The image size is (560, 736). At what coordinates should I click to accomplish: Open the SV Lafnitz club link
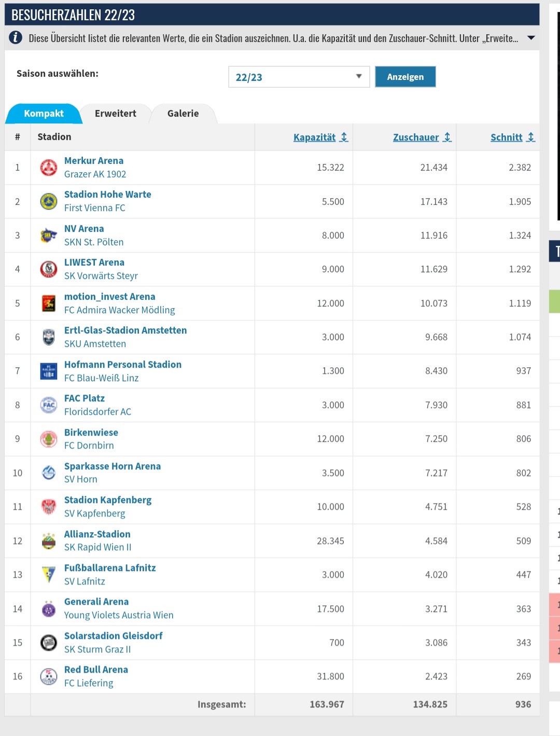click(85, 581)
